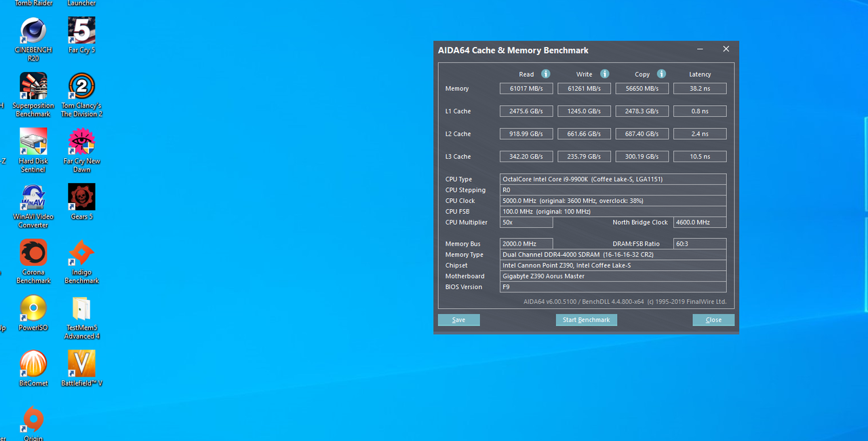Open the CINEBENCH R20 desktop shortcut
Screen dimensions: 868x441
pyautogui.click(x=33, y=39)
